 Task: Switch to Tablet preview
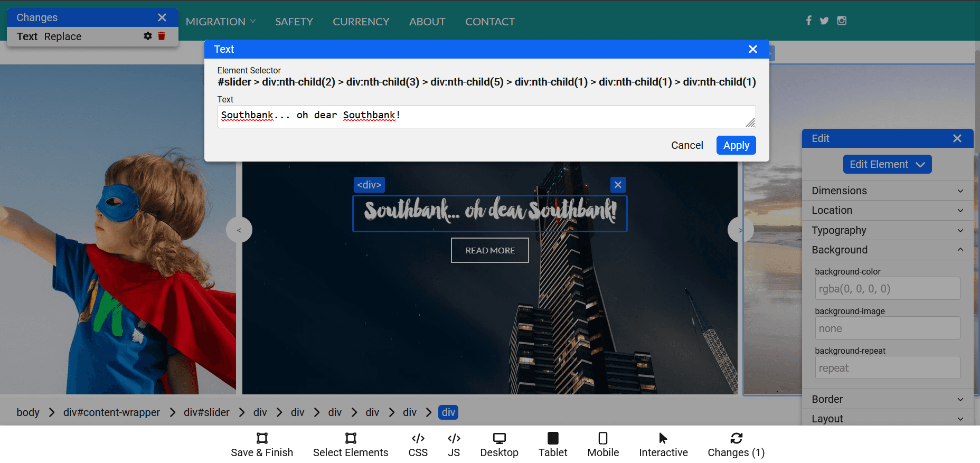(552, 445)
